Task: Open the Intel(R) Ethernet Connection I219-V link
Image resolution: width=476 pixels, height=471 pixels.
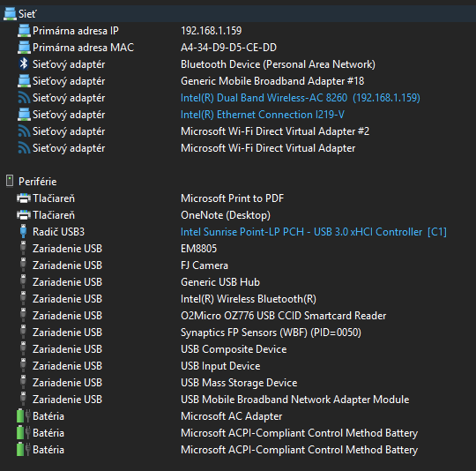Action: click(263, 115)
